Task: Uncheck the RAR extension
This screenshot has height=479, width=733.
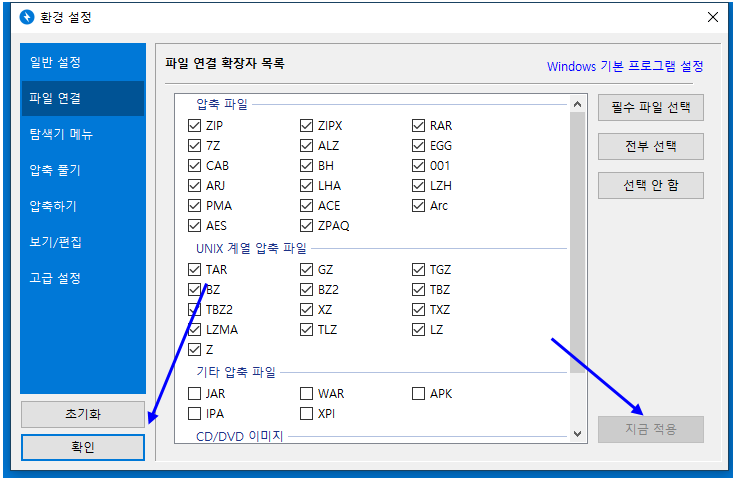Action: click(x=418, y=126)
